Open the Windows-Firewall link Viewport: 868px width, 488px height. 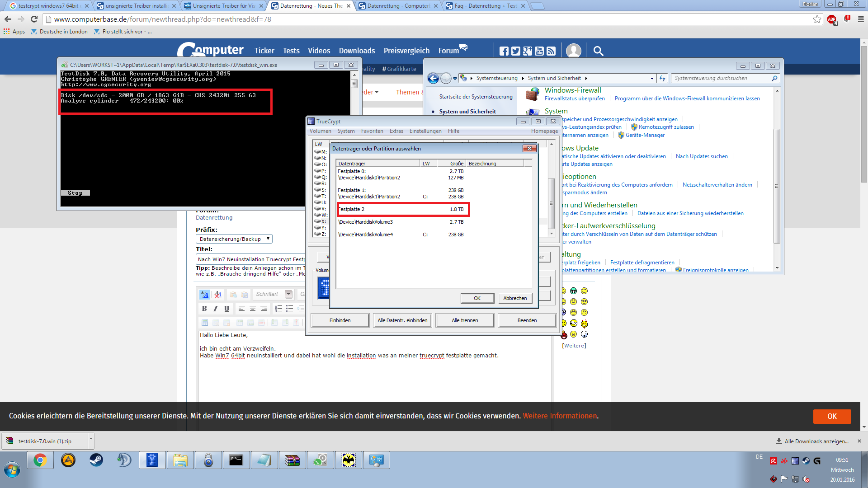pyautogui.click(x=573, y=90)
